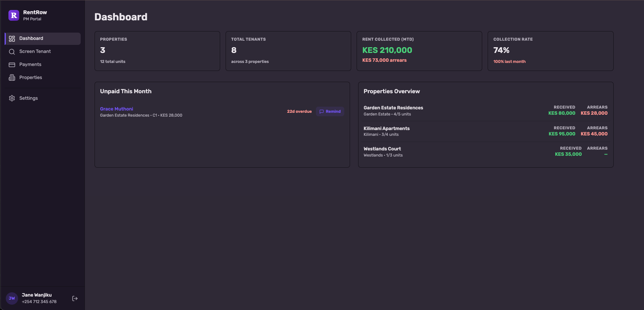Screen dimensions: 644x310
Task: Click the Jane Wanjiku user name
Action: coord(37,295)
